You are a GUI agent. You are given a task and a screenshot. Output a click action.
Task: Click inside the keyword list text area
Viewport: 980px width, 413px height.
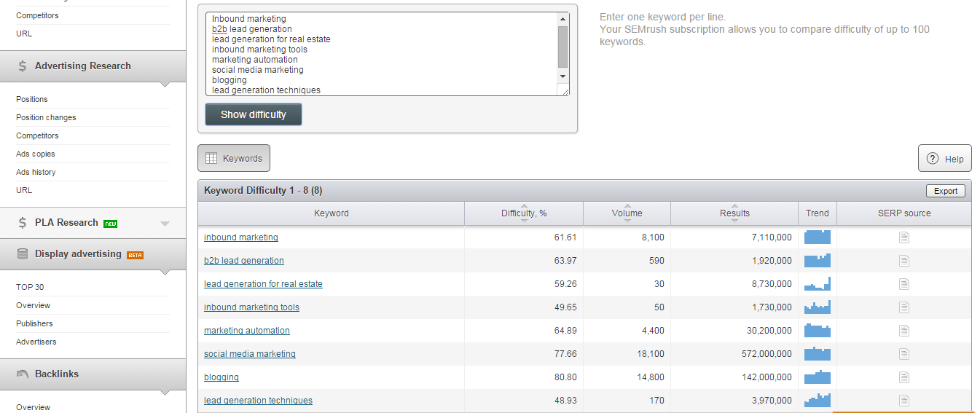click(381, 54)
